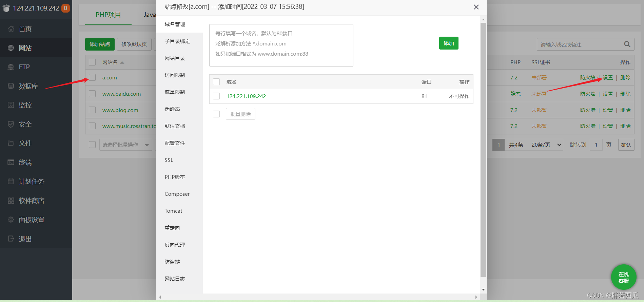Image resolution: width=644 pixels, height=302 pixels.
Task: Open the 124.221.109.242 domain link
Action: click(x=246, y=96)
